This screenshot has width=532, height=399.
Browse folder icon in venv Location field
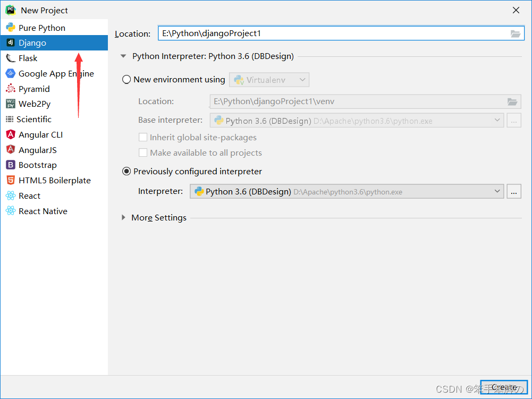click(x=512, y=101)
